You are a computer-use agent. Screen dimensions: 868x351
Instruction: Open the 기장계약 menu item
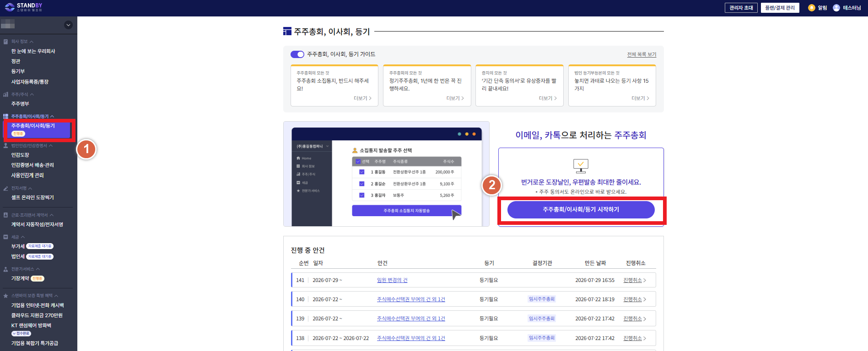[x=20, y=278]
